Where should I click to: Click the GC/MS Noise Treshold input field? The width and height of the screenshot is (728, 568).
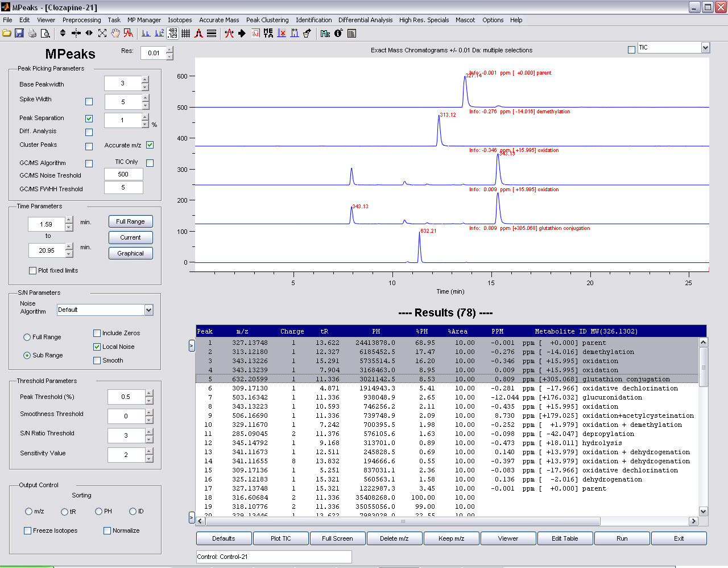(x=123, y=174)
